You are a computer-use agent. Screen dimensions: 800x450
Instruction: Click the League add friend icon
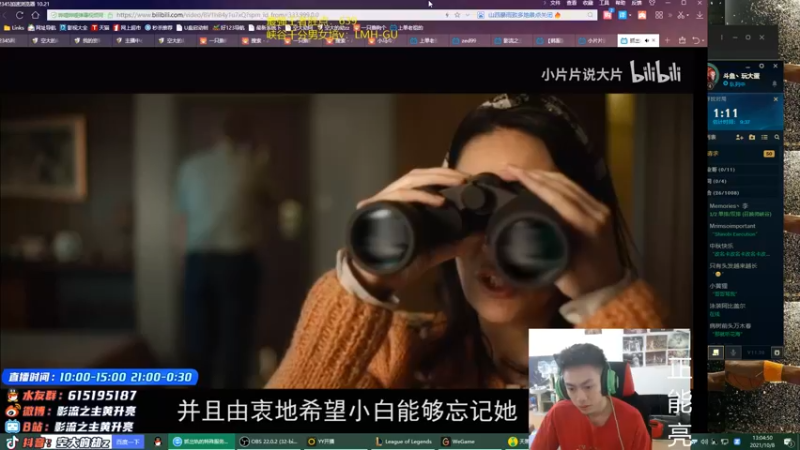[x=739, y=137]
